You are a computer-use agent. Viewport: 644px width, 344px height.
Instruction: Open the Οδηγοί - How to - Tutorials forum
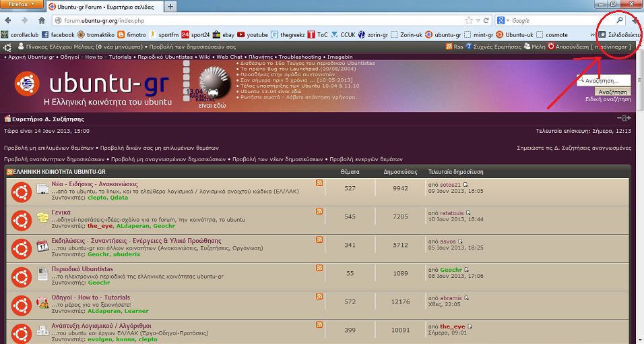click(90, 297)
